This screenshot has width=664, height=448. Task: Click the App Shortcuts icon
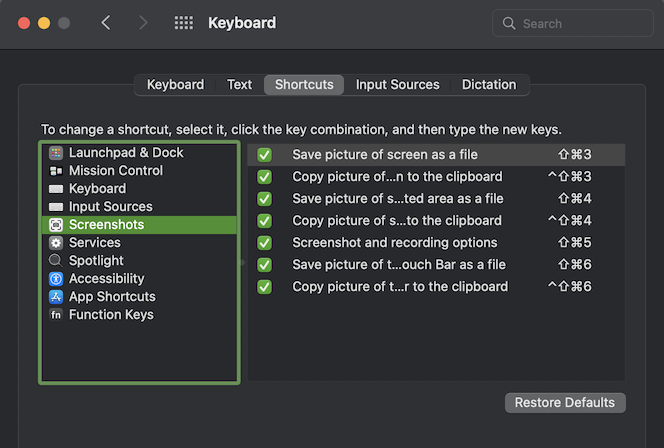point(56,297)
